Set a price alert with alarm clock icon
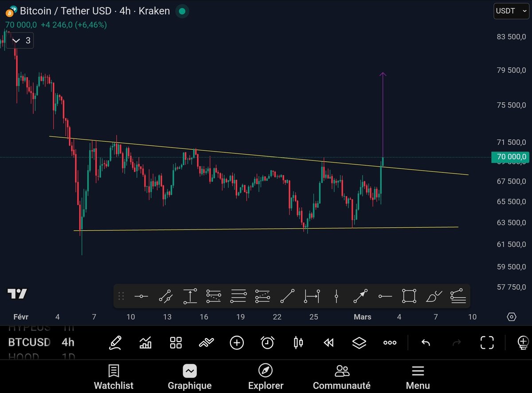Screen dimensions: 532x393 [267, 342]
